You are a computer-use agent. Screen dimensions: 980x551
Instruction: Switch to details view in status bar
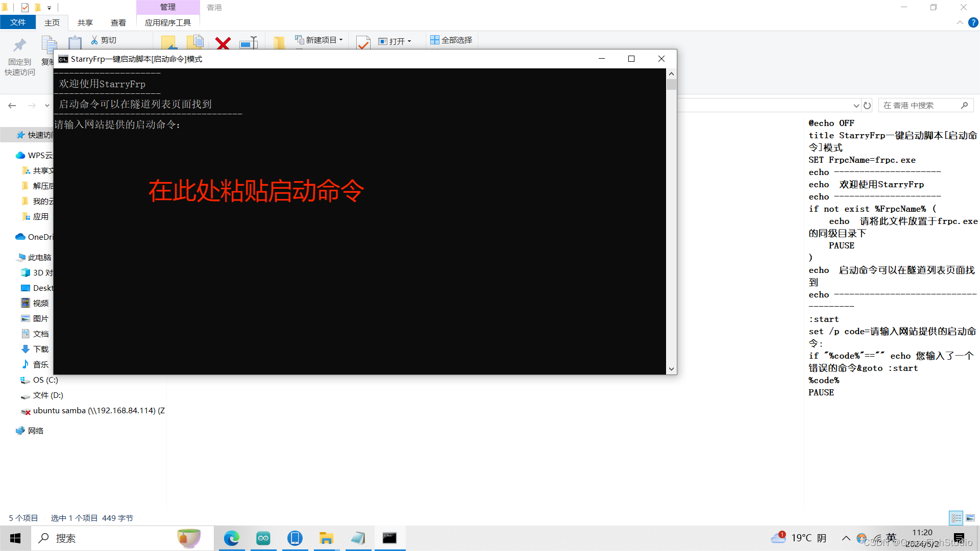click(x=956, y=518)
